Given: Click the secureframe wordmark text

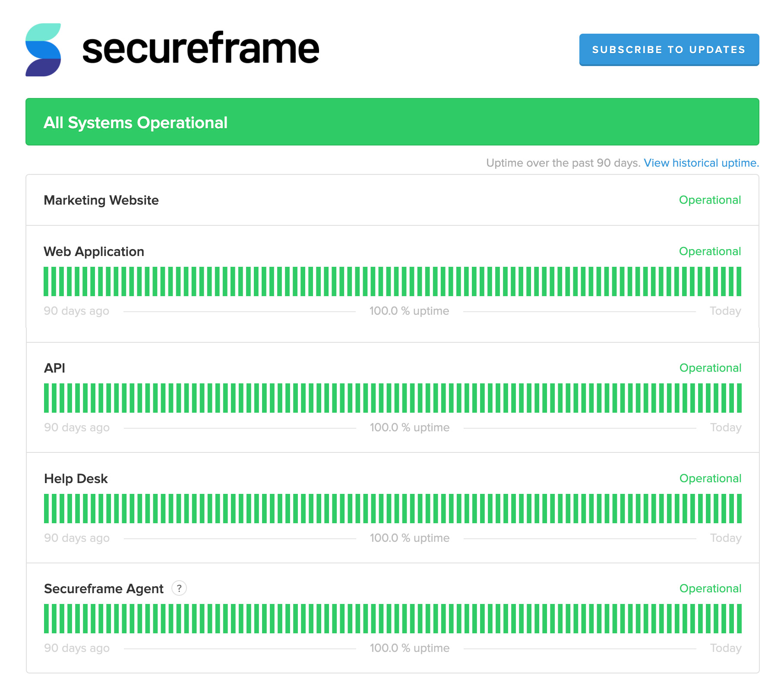Looking at the screenshot, I should (201, 48).
